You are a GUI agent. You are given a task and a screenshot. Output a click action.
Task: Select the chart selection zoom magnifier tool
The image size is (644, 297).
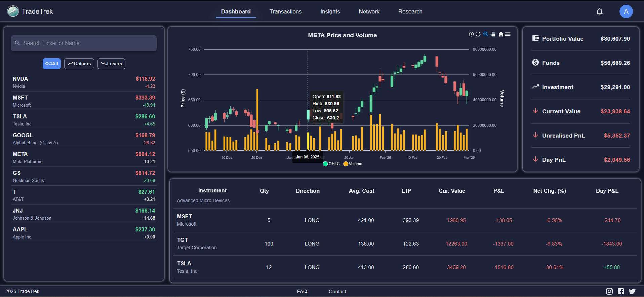(x=486, y=34)
